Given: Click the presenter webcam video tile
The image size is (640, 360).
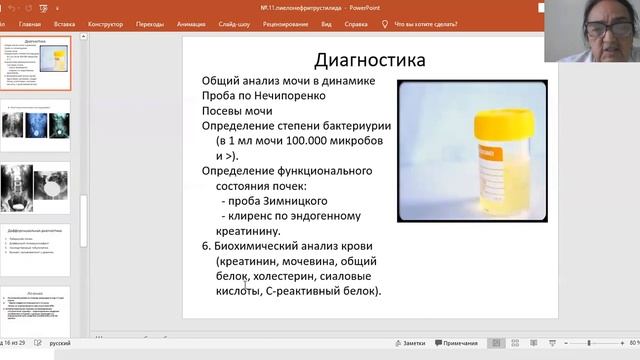Looking at the screenshot, I should (592, 31).
